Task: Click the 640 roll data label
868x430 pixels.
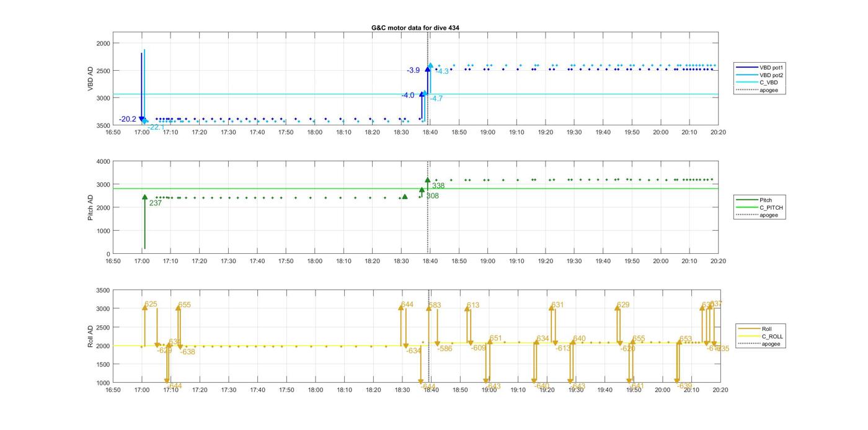Action: (579, 338)
